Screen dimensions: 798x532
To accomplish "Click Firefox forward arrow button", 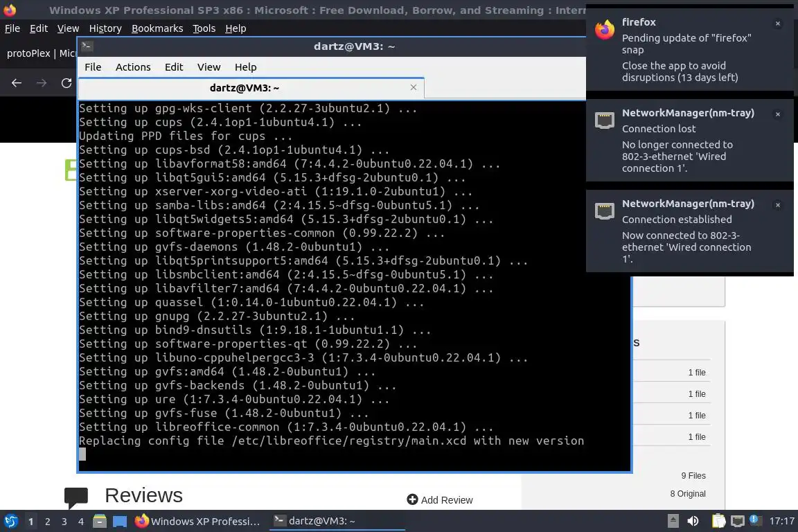I will (x=42, y=83).
